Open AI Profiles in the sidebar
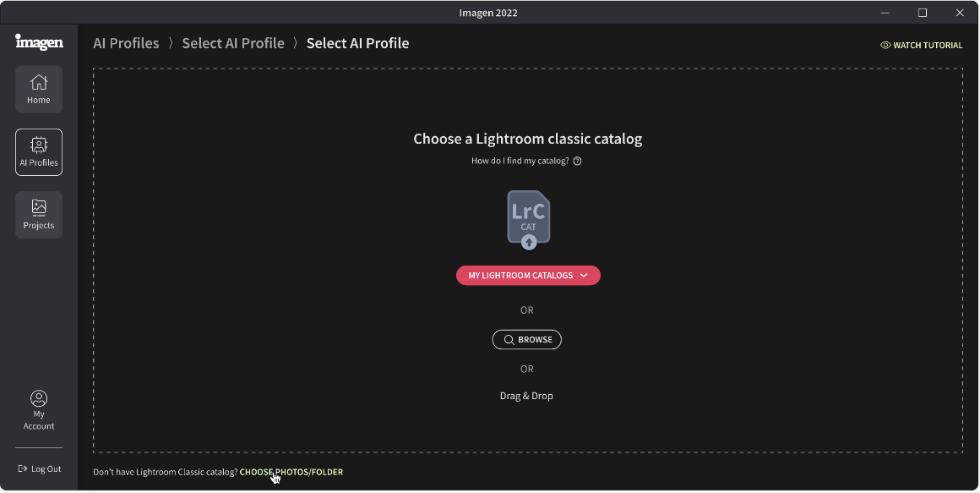The height and width of the screenshot is (493, 980). coord(39,152)
